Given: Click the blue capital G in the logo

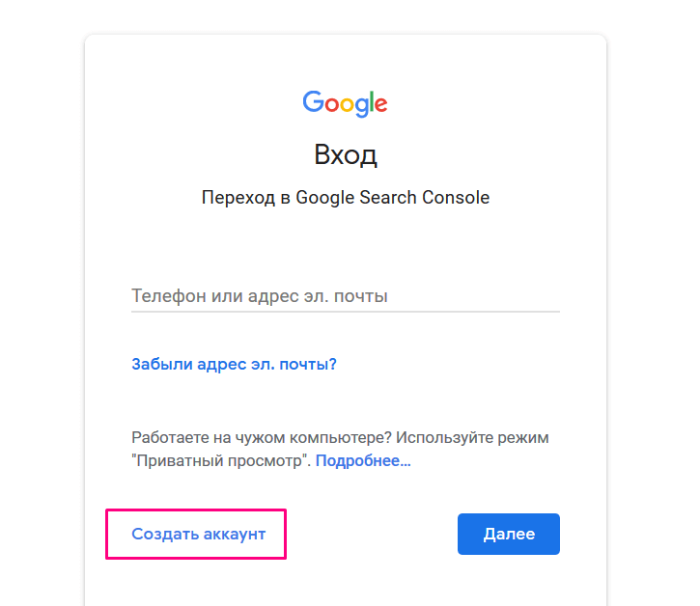Looking at the screenshot, I should pyautogui.click(x=313, y=101).
